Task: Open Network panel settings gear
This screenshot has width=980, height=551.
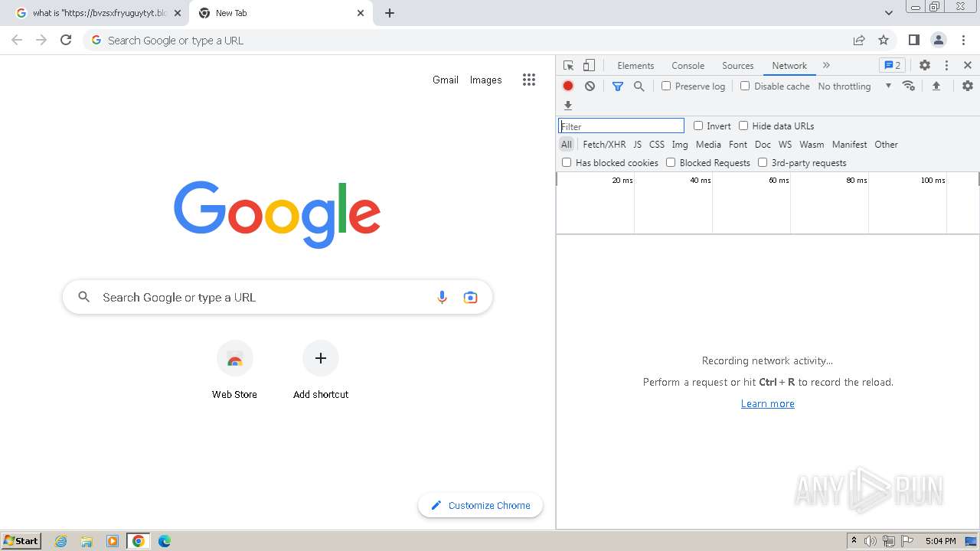Action: (968, 86)
